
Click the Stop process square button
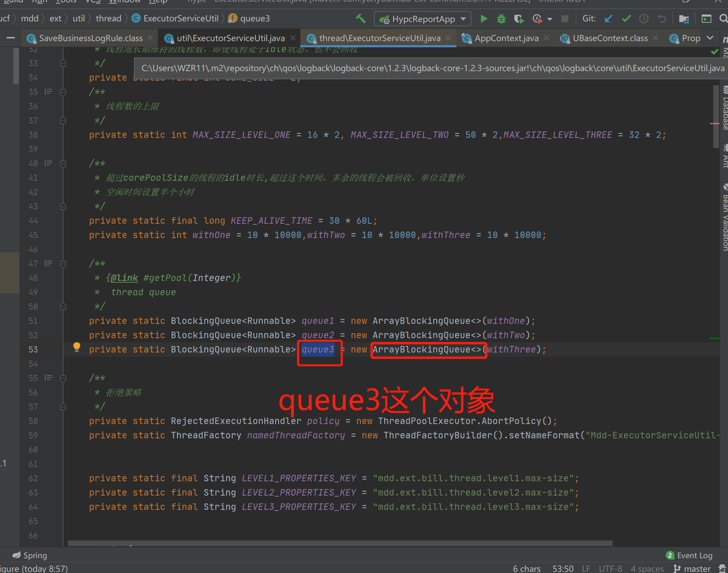(565, 19)
